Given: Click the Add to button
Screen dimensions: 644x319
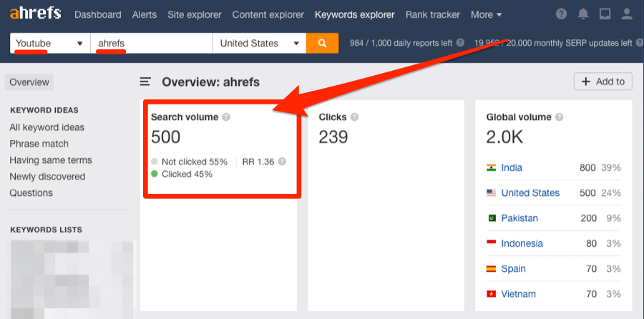Looking at the screenshot, I should [603, 82].
